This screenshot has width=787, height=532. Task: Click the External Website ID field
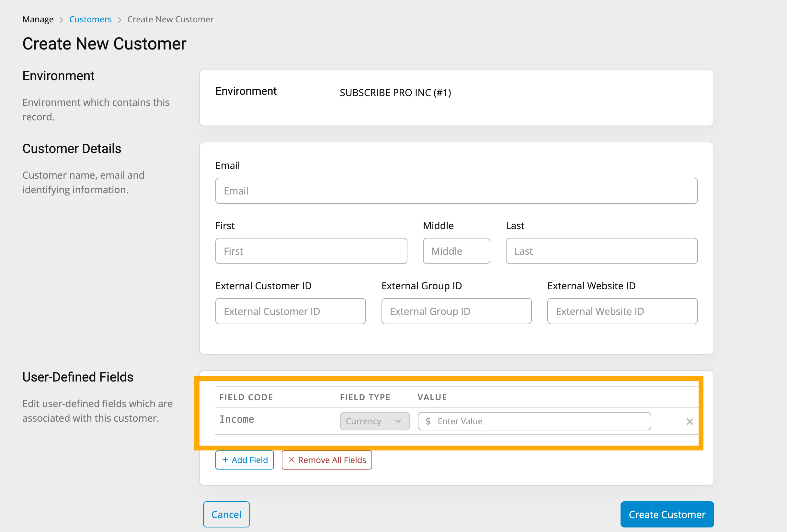click(x=622, y=311)
